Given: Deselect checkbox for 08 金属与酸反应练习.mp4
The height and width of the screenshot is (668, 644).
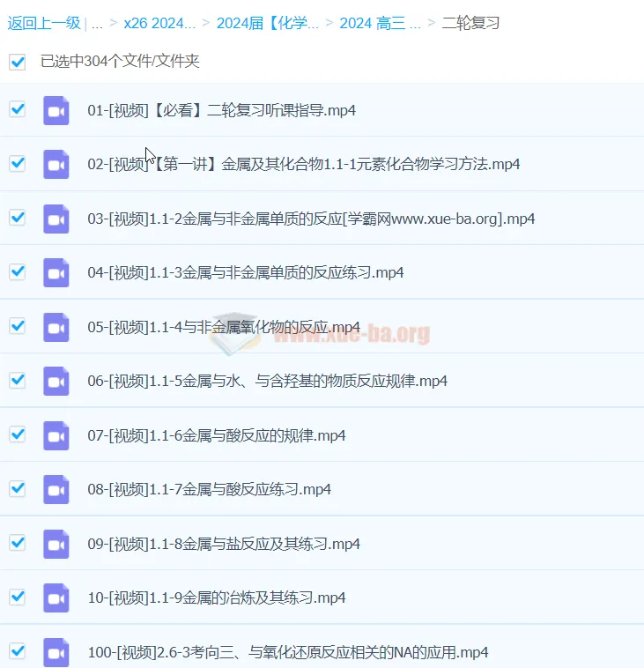Looking at the screenshot, I should click(x=17, y=488).
